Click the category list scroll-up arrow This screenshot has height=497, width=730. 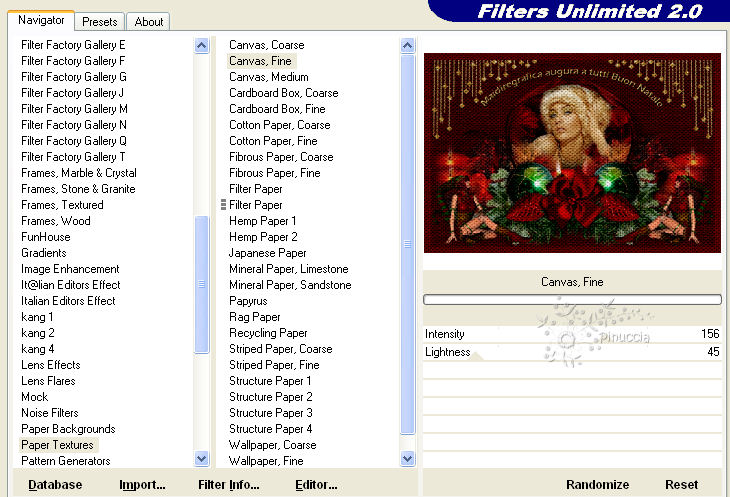pos(202,46)
